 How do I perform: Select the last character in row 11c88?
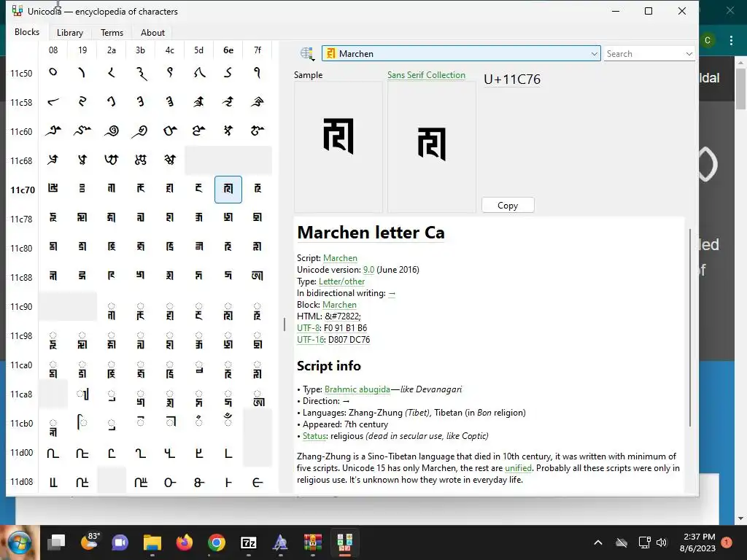click(x=258, y=276)
